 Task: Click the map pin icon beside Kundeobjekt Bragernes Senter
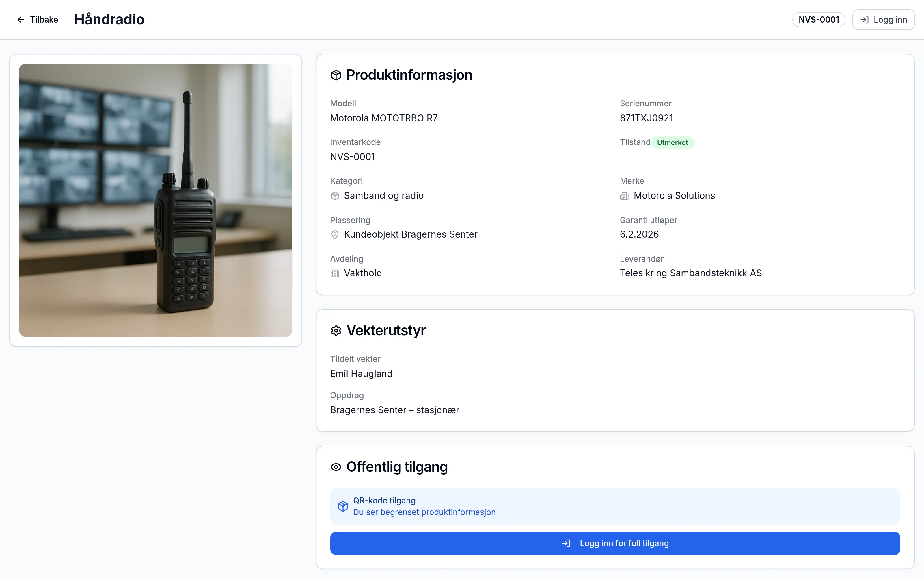(x=335, y=234)
